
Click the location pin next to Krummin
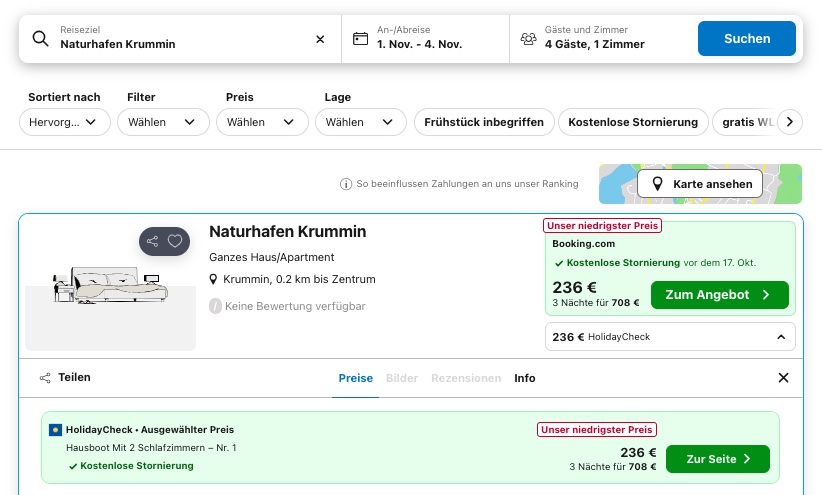213,279
